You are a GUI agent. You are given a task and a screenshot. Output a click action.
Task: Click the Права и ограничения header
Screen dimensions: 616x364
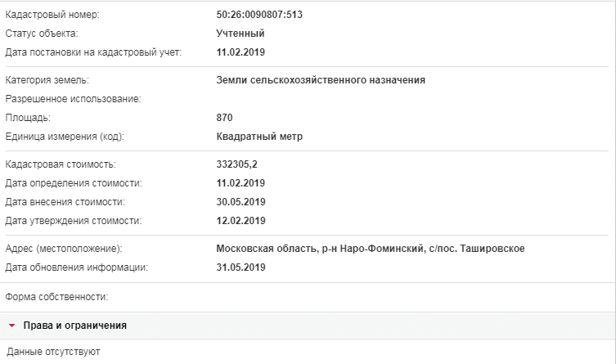point(74,326)
